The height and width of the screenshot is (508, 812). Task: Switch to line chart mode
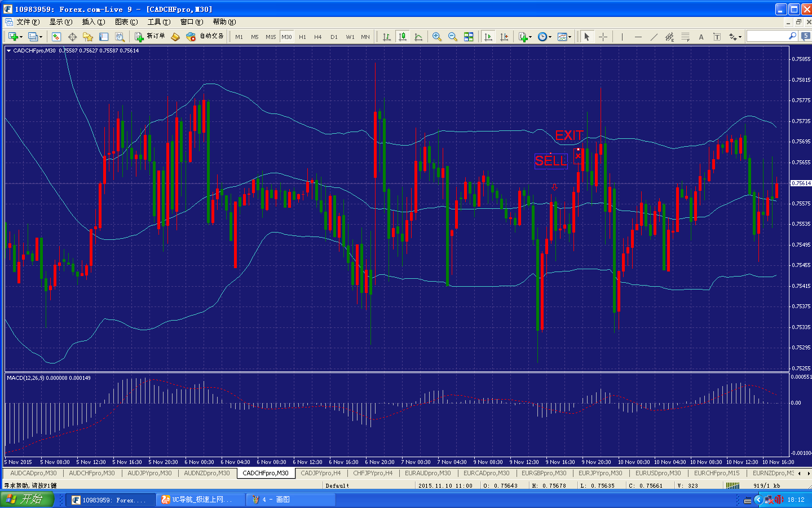point(418,37)
